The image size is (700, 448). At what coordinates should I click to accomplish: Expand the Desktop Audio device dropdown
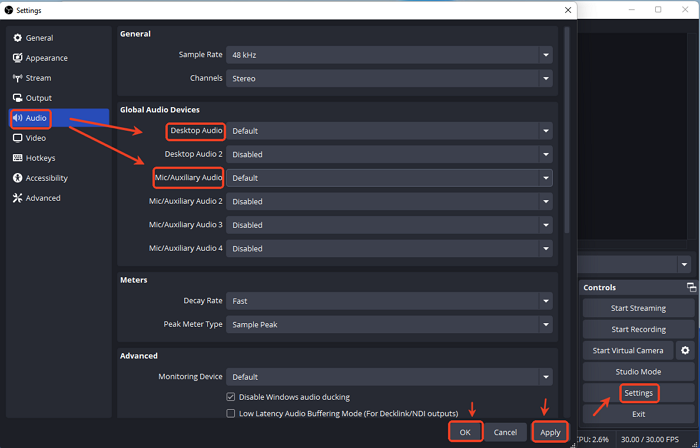(389, 131)
